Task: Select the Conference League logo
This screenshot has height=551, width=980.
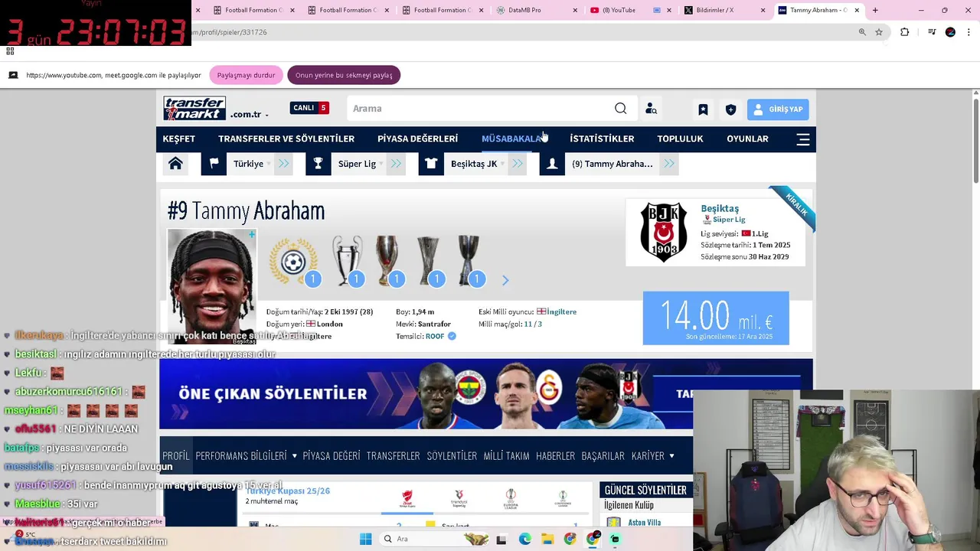Action: pyautogui.click(x=563, y=498)
